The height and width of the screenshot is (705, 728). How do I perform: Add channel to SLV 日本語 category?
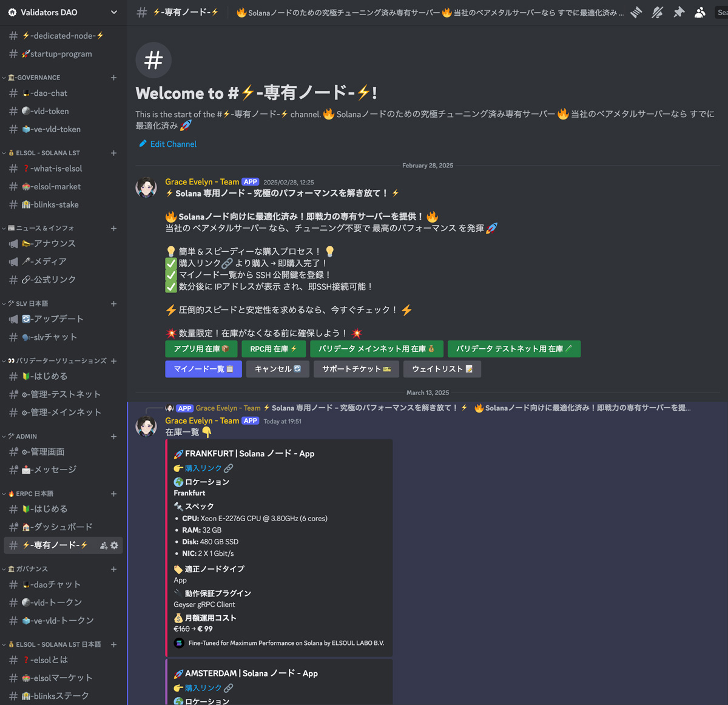pos(113,303)
